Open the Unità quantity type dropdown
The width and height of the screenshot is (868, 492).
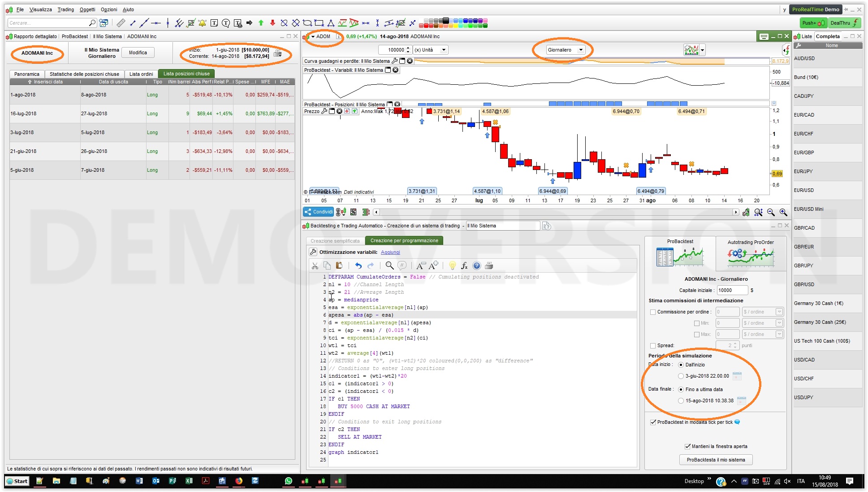click(430, 50)
